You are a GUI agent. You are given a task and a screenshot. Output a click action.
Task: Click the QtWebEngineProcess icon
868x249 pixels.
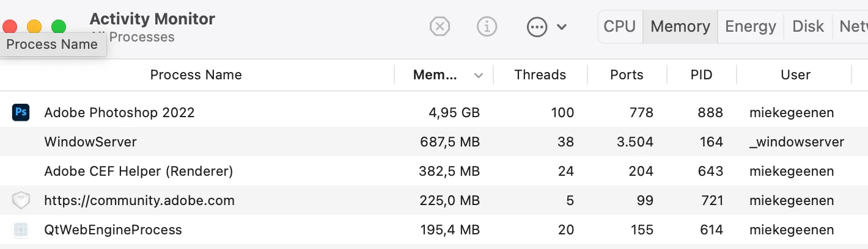(x=21, y=230)
